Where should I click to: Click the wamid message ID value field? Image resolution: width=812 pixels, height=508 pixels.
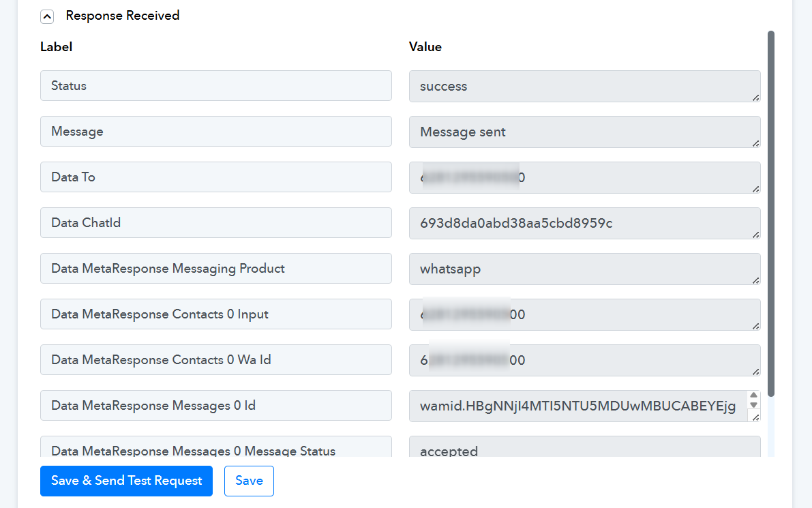(x=577, y=406)
